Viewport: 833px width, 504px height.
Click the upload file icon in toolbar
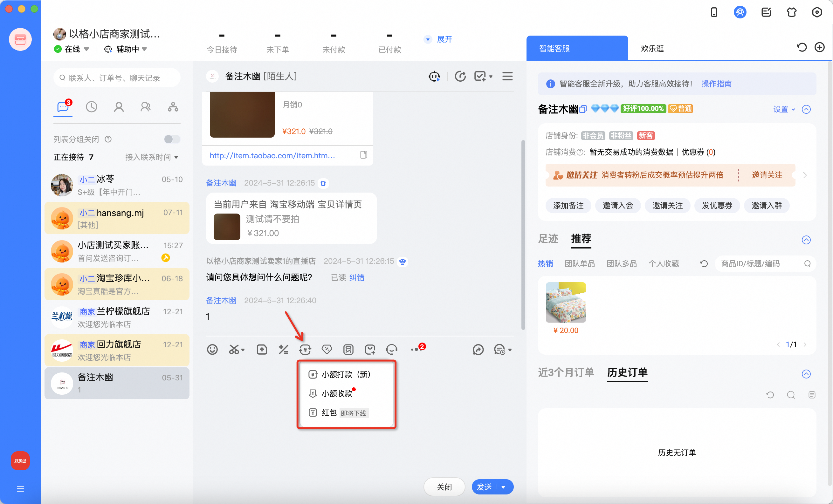point(262,349)
